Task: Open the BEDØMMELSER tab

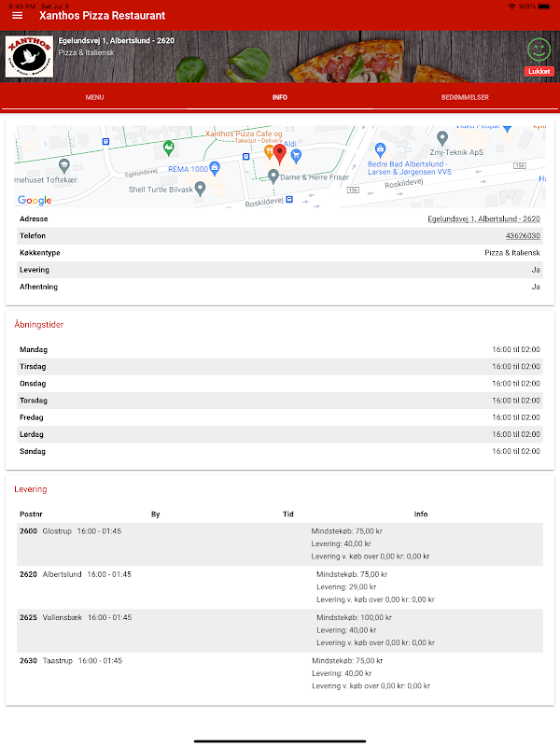Action: point(465,97)
